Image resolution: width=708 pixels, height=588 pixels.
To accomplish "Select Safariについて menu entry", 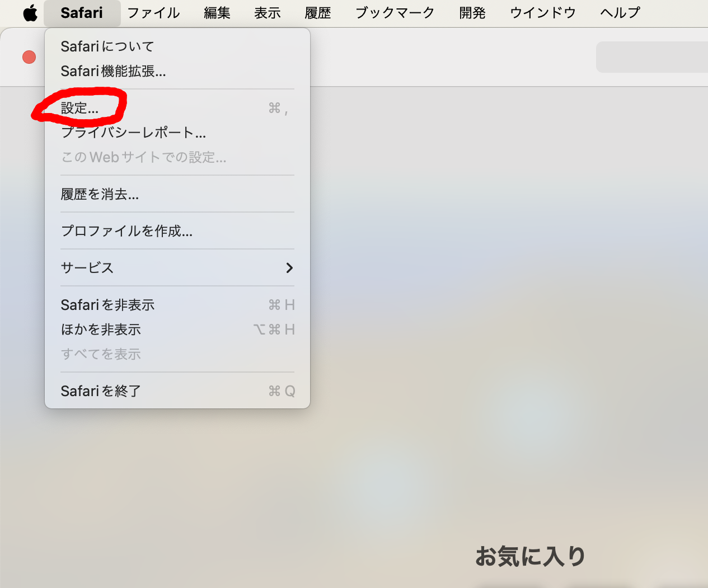I will tap(177, 46).
